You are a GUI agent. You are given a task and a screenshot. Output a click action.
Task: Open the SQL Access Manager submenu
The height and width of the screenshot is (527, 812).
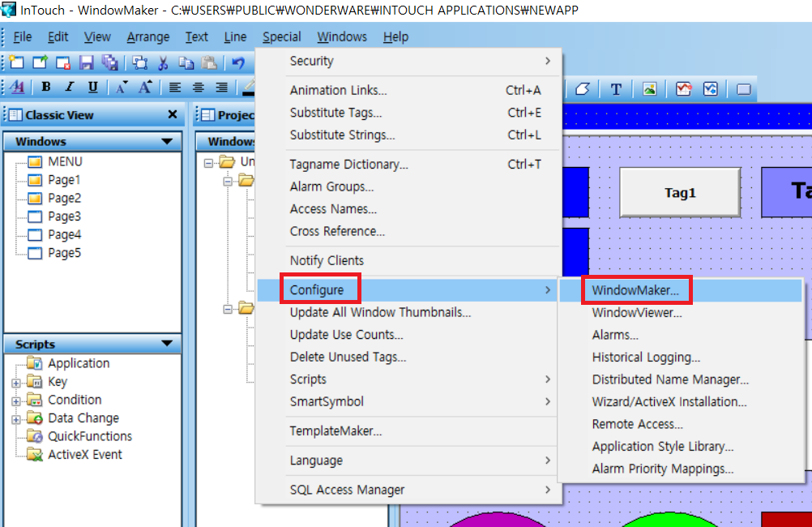tap(409, 489)
